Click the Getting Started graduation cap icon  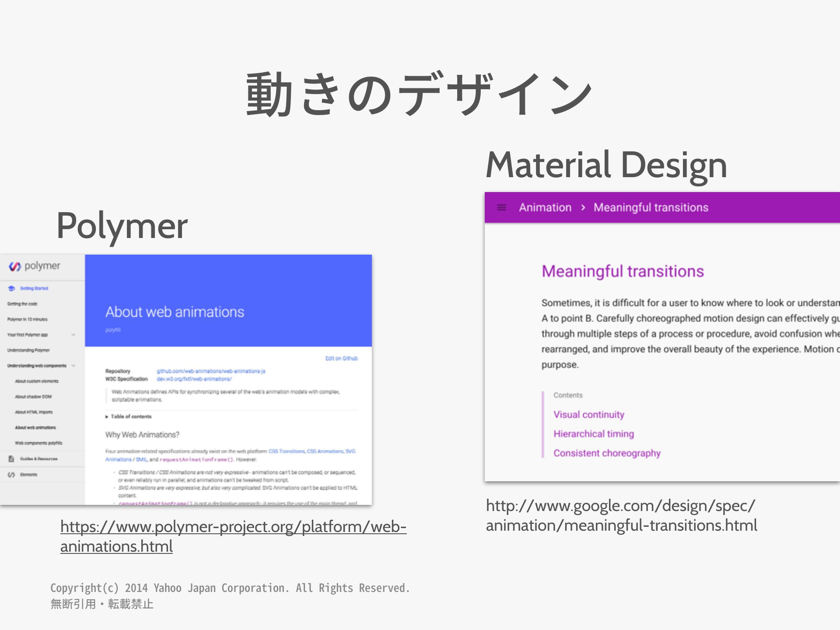point(11,288)
